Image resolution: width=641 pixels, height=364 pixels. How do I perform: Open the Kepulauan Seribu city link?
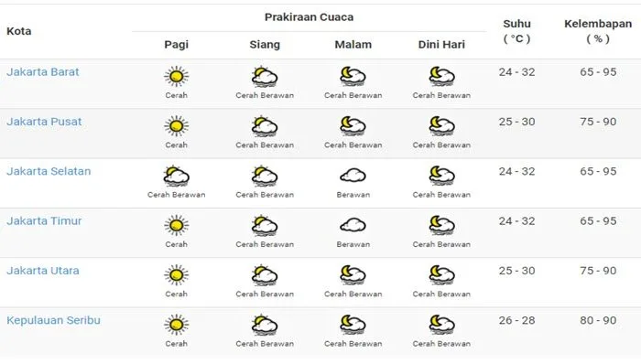click(53, 321)
